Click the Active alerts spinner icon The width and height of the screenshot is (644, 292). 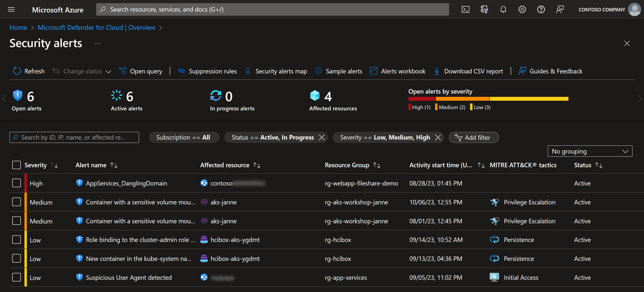point(117,95)
